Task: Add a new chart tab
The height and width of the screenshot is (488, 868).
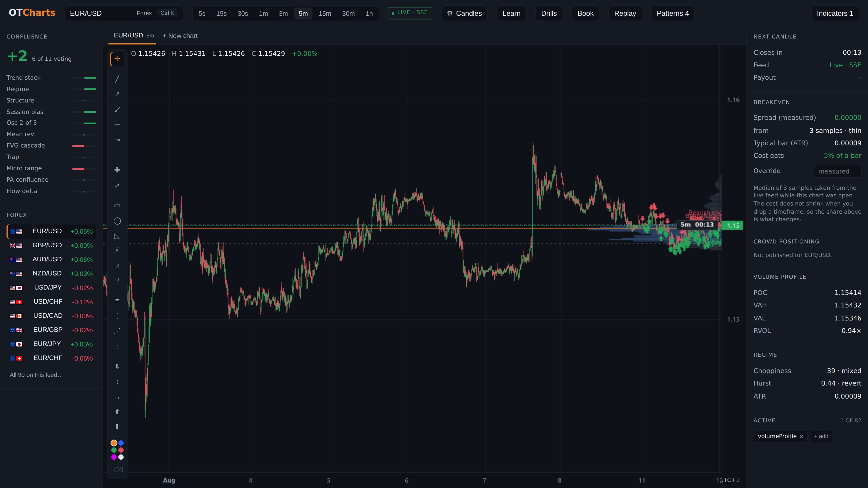Action: pos(180,36)
